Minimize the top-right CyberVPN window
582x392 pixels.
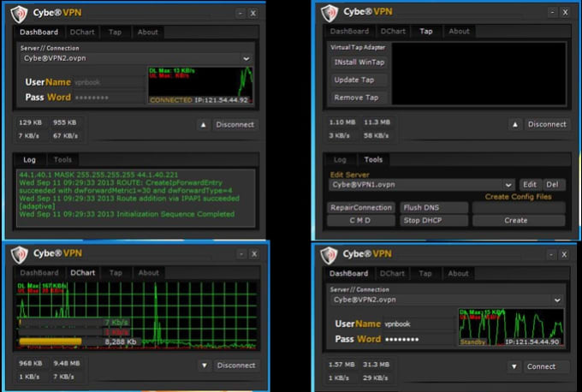click(x=552, y=13)
